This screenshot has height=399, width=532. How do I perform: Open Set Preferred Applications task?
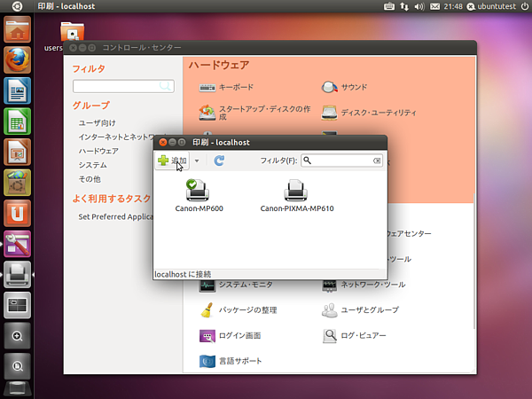click(x=115, y=217)
